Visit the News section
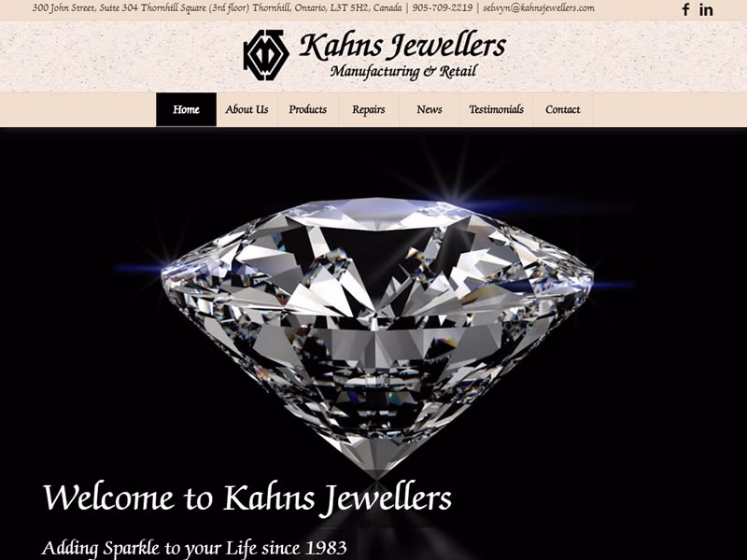747x560 pixels. click(430, 109)
